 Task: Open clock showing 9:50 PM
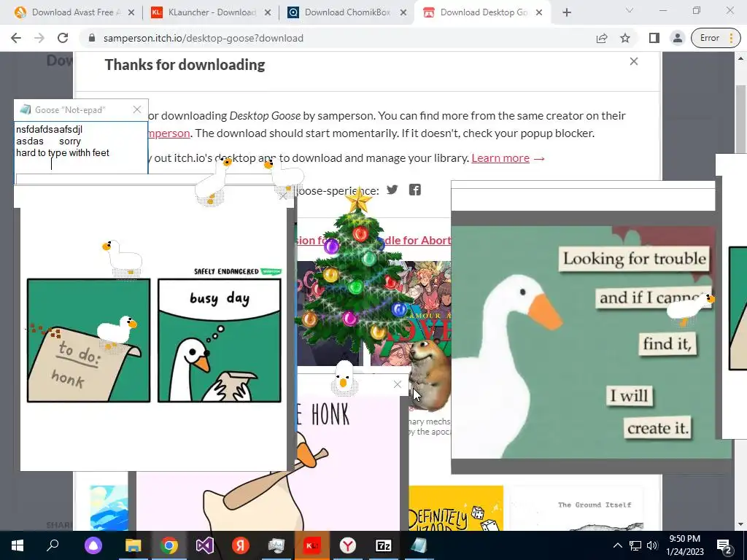[684, 545]
